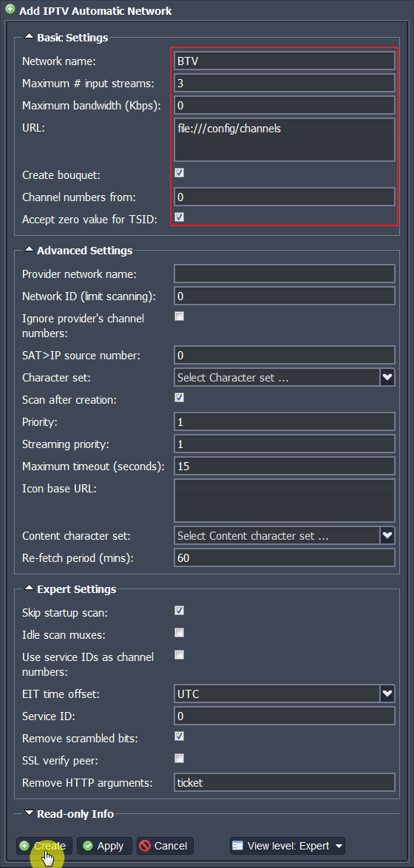
Task: Collapse the Advanced Settings section arrow
Action: pos(30,250)
